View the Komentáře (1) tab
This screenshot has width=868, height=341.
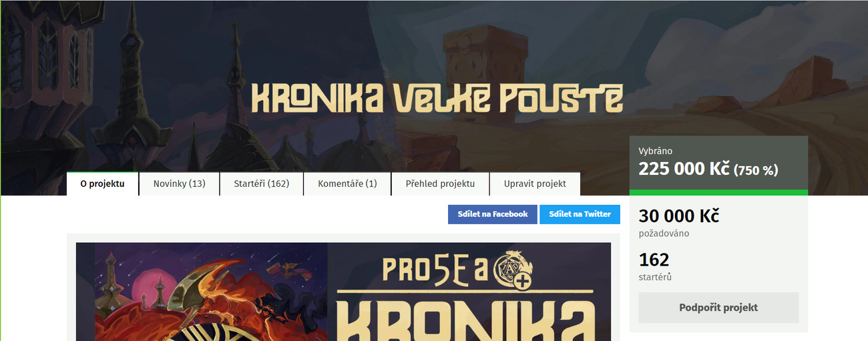347,184
